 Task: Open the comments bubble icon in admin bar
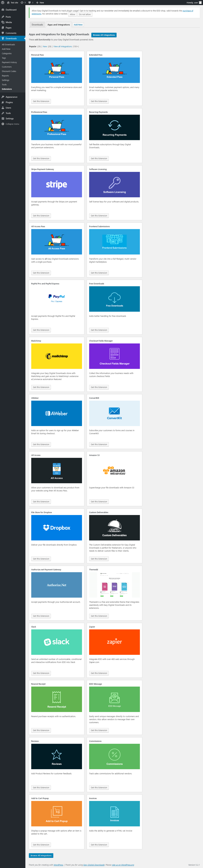31,2
